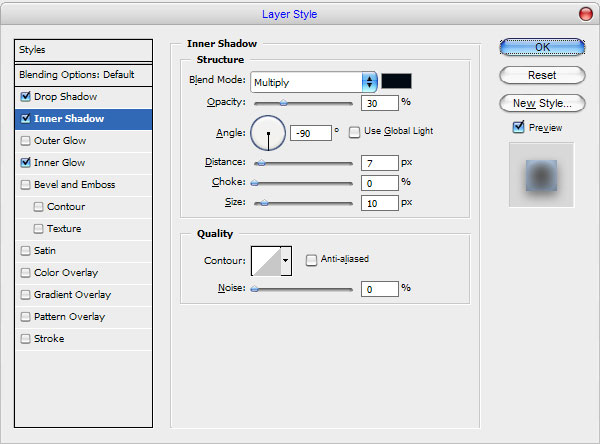
Task: Enable the Satin checkbox
Action: (x=25, y=251)
